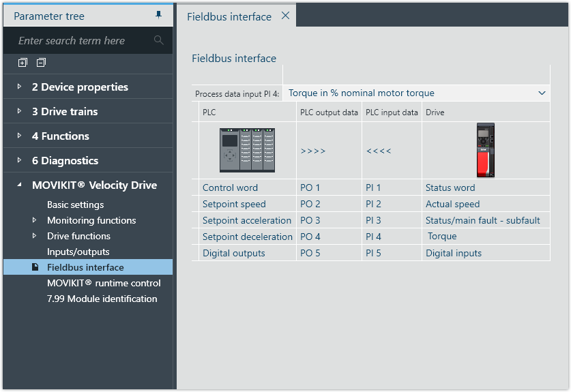
Task: Select the Fieldbus interface document icon
Action: (35, 267)
